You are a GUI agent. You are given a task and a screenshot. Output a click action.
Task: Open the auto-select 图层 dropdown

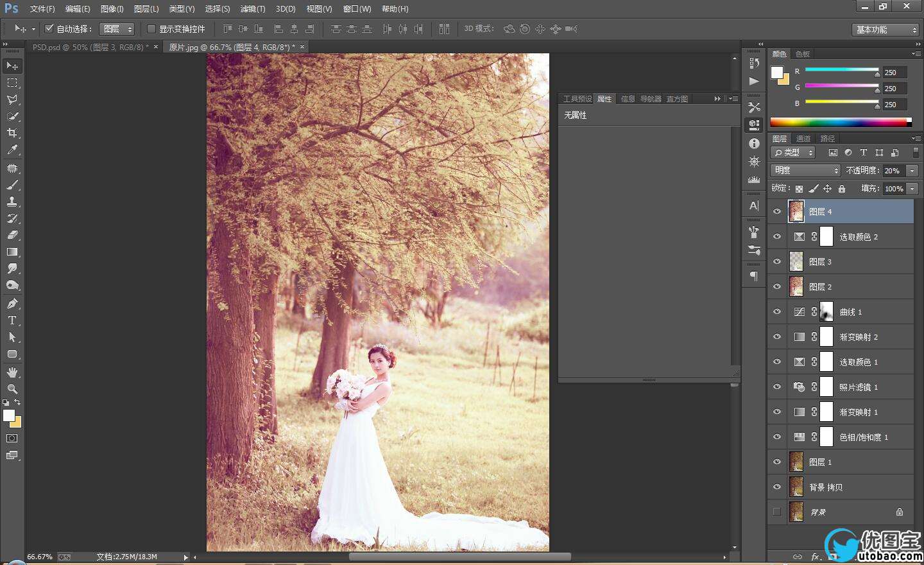coord(117,29)
